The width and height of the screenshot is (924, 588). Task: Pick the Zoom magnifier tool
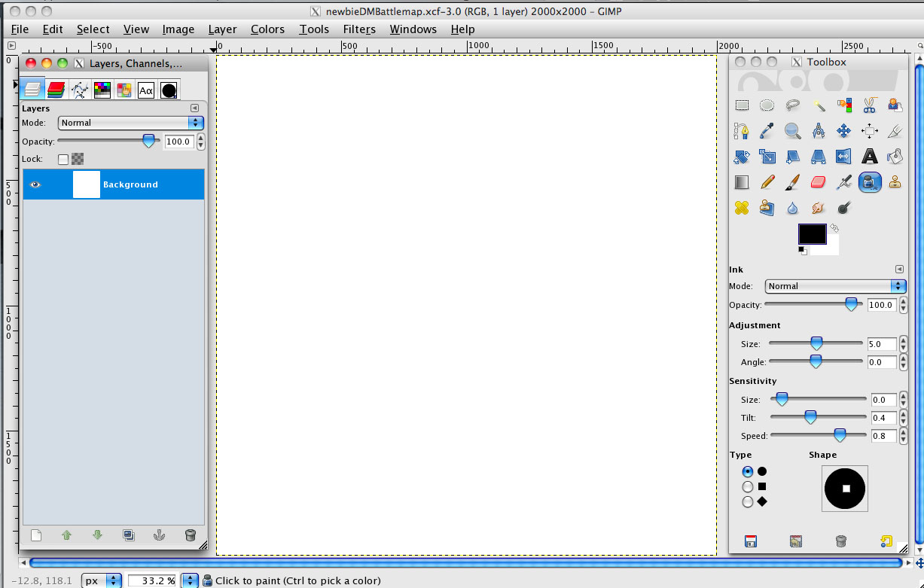coord(792,131)
